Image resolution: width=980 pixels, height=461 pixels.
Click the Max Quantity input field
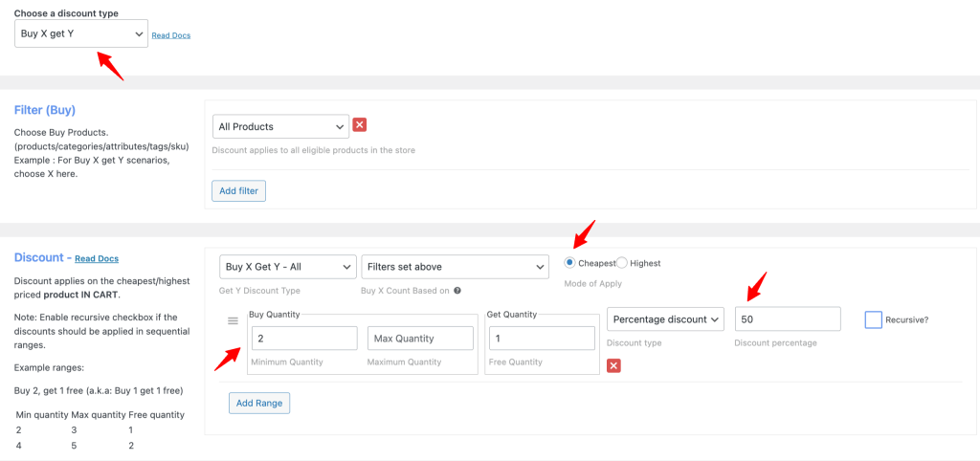[x=420, y=339]
